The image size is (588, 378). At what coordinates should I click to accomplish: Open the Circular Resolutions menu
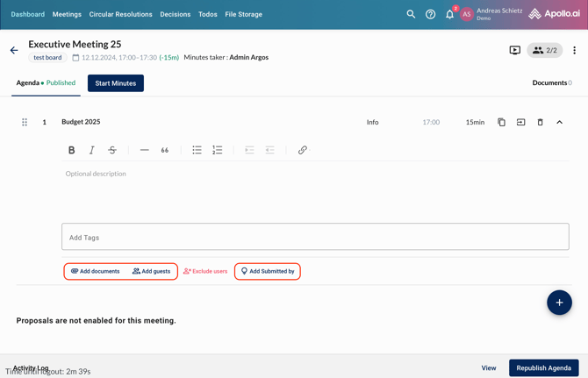coord(120,14)
